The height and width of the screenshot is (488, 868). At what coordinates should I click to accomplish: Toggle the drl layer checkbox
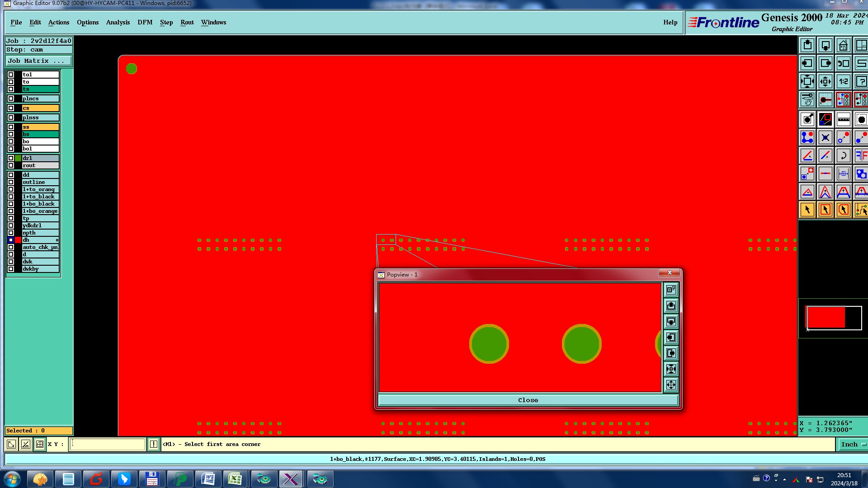tap(11, 158)
